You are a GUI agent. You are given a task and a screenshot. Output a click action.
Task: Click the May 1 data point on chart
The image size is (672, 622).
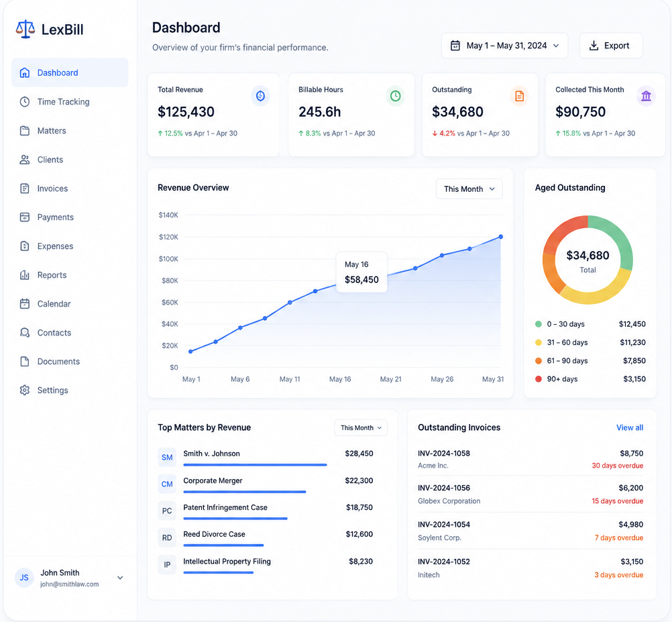click(190, 352)
